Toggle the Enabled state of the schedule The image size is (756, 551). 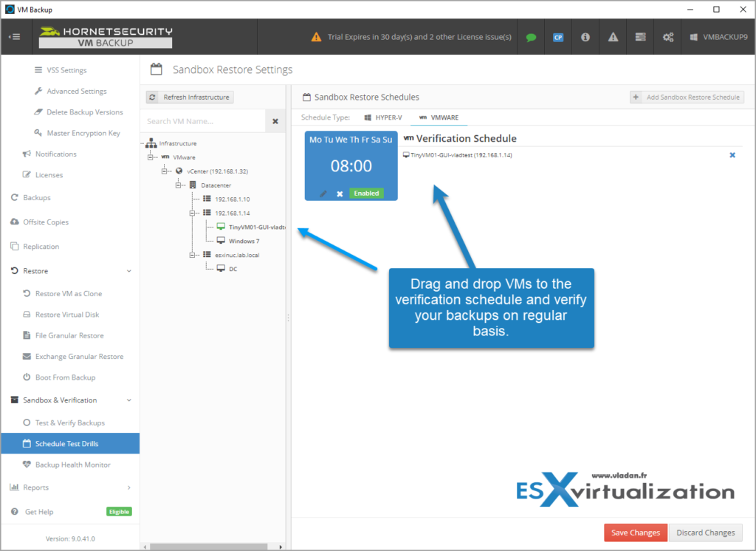[368, 193]
